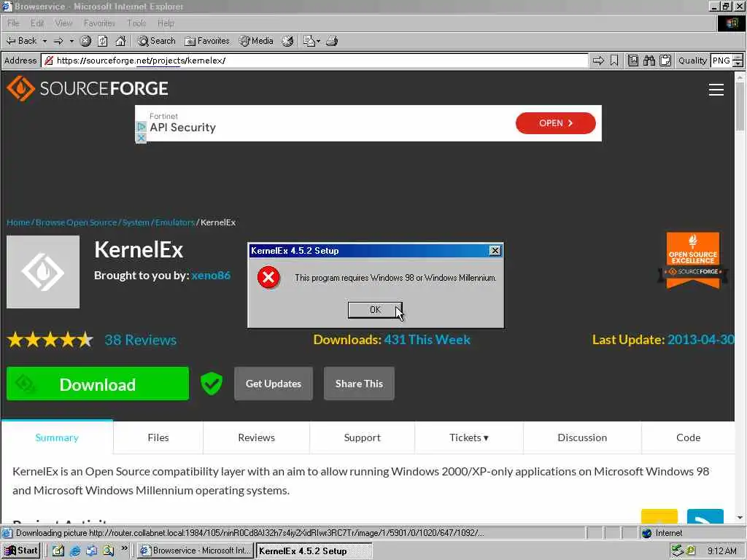Click the red OPEN ad button

click(555, 122)
